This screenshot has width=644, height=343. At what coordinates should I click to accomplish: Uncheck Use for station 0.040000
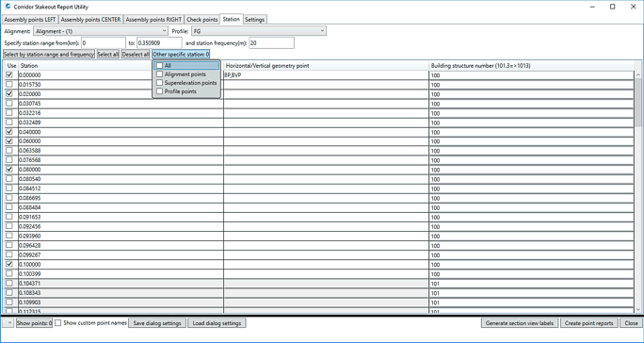pos(9,132)
